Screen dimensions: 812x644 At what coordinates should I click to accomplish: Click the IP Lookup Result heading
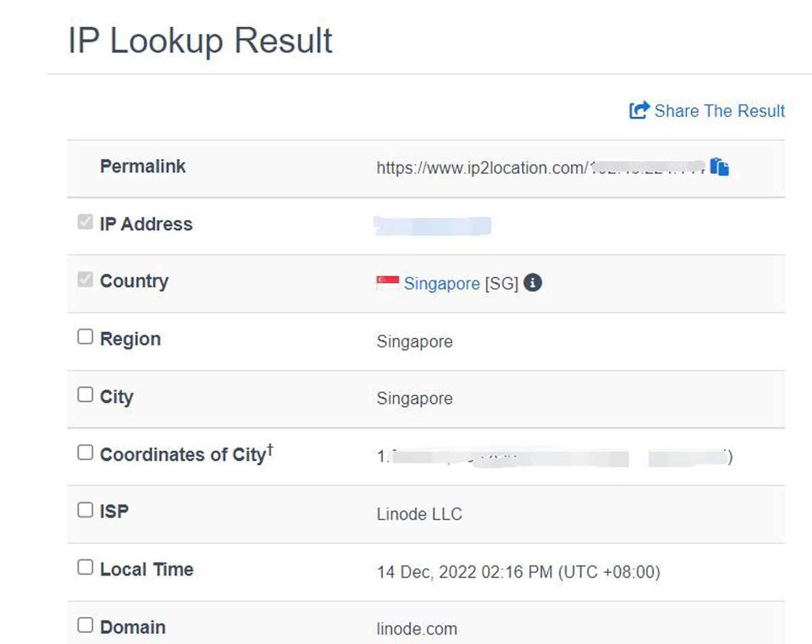pos(200,41)
